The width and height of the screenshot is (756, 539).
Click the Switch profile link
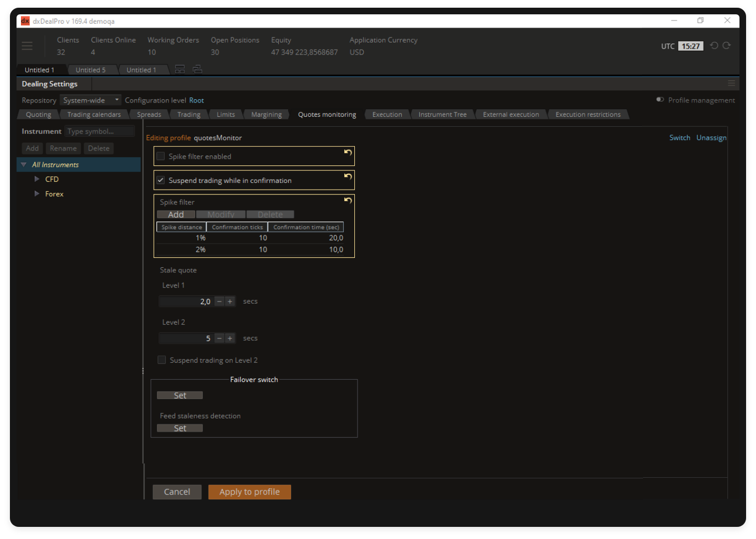pyautogui.click(x=680, y=138)
